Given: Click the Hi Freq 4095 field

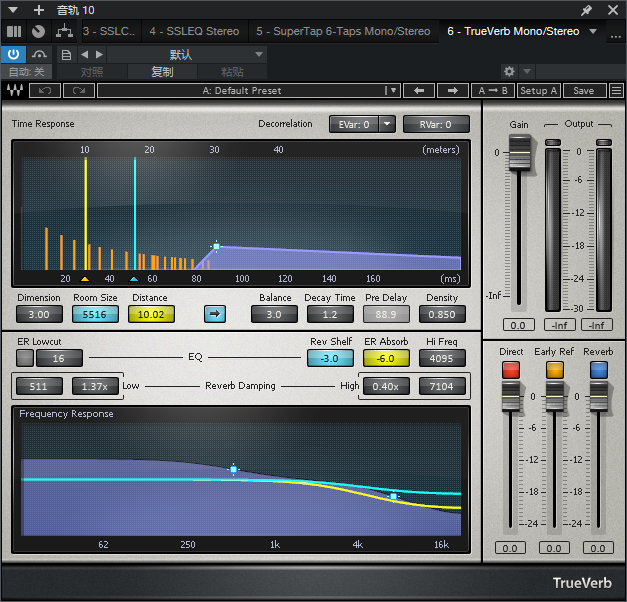Looking at the screenshot, I should [x=442, y=358].
